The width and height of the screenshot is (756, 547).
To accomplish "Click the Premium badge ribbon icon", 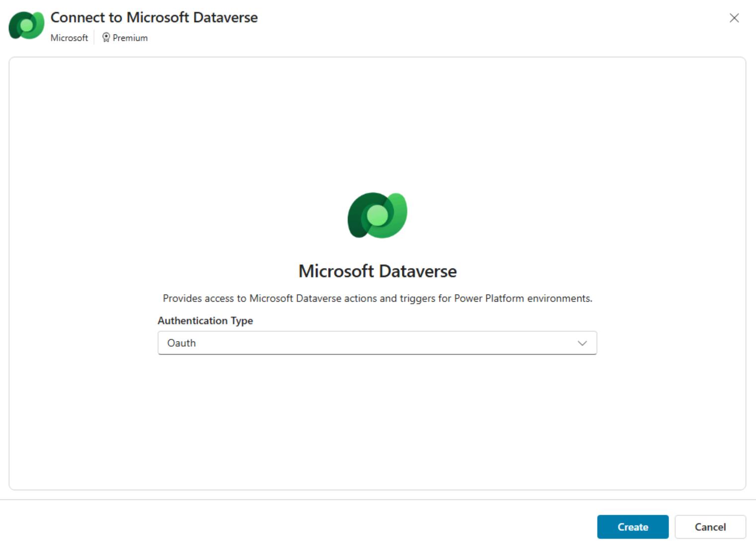I will (106, 38).
